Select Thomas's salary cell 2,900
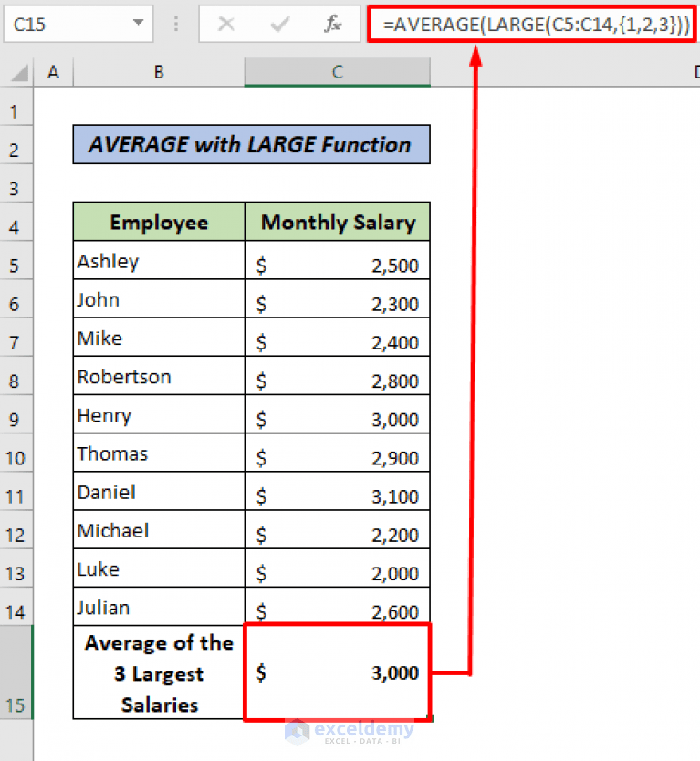Screen dimensions: 700x761 (338, 453)
